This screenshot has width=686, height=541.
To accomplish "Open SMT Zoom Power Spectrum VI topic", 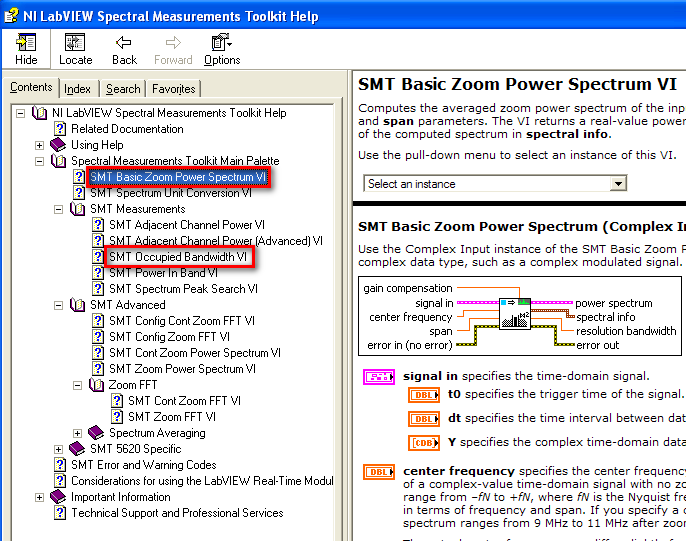I will coord(182,369).
